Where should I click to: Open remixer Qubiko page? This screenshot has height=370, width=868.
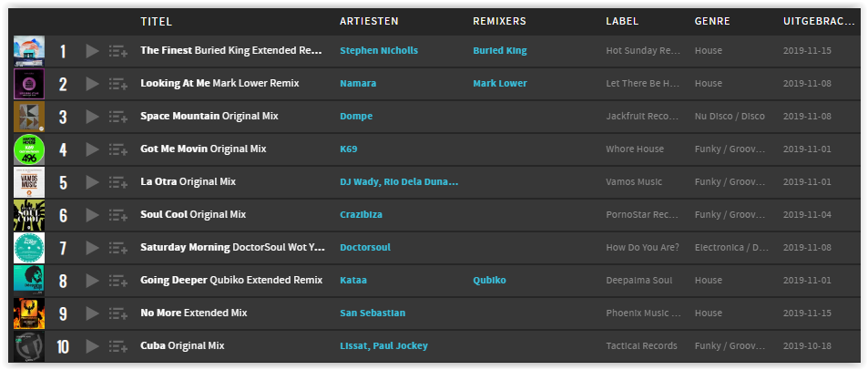tap(489, 281)
